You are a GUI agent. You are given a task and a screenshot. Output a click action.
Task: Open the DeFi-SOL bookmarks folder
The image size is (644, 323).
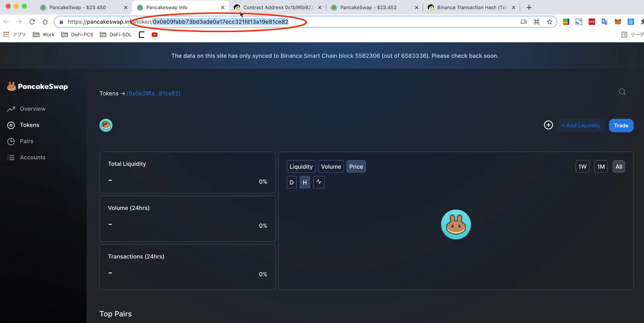click(x=116, y=35)
